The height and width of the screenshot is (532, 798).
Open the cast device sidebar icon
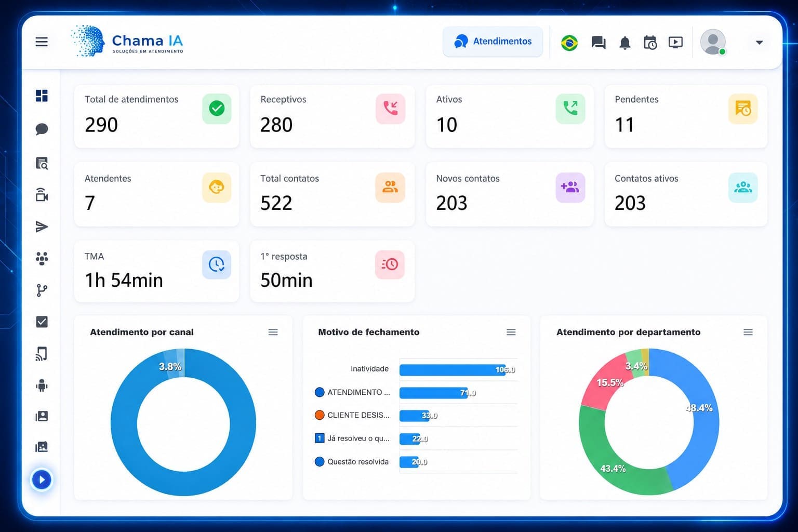(x=42, y=354)
